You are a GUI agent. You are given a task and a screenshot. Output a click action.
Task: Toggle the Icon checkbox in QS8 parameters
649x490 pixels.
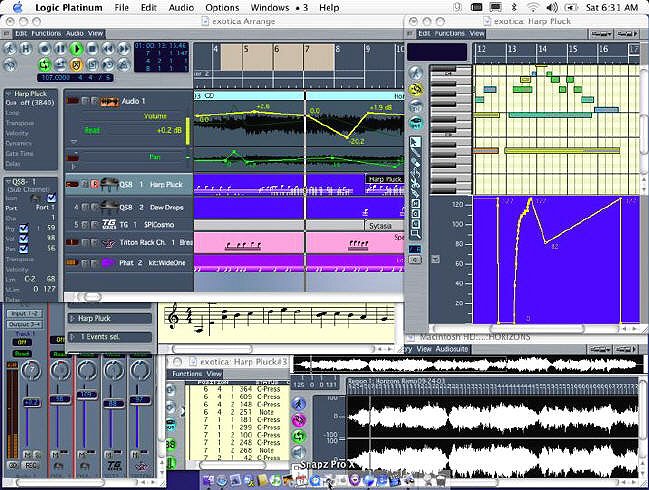[x=51, y=198]
